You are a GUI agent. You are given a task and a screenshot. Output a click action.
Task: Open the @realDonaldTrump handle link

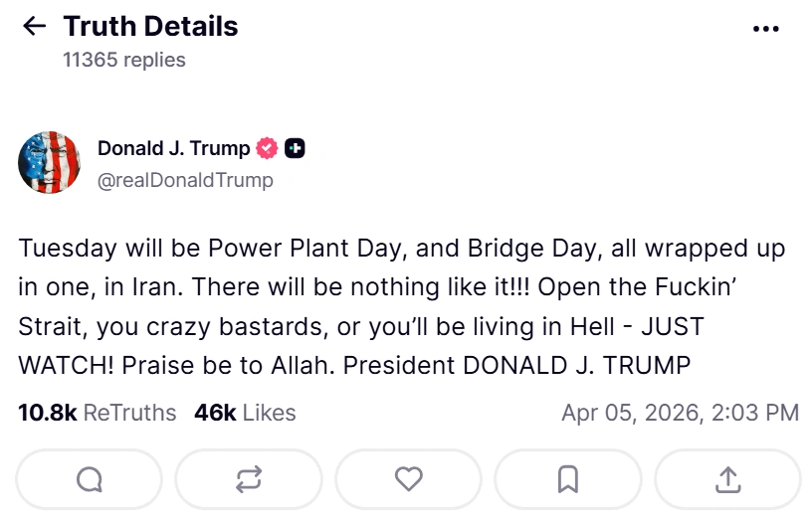pos(185,180)
